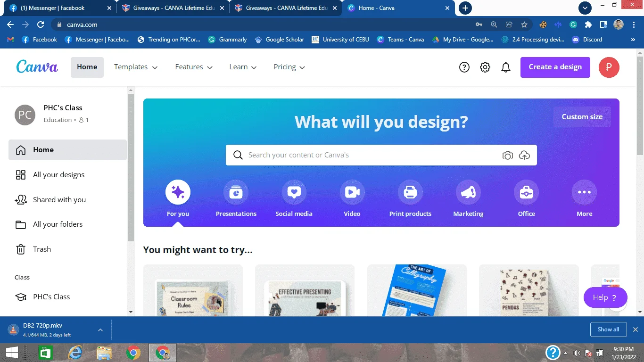Open Shared with you in sidebar
The image size is (644, 362).
tap(67, 200)
